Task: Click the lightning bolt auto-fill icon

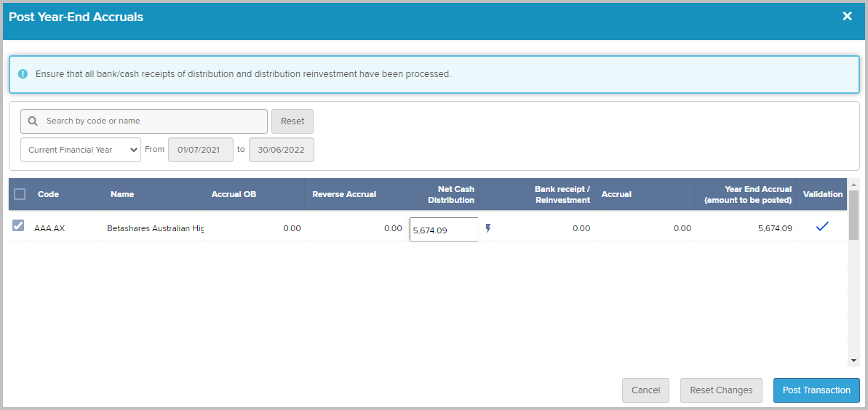Action: point(487,228)
